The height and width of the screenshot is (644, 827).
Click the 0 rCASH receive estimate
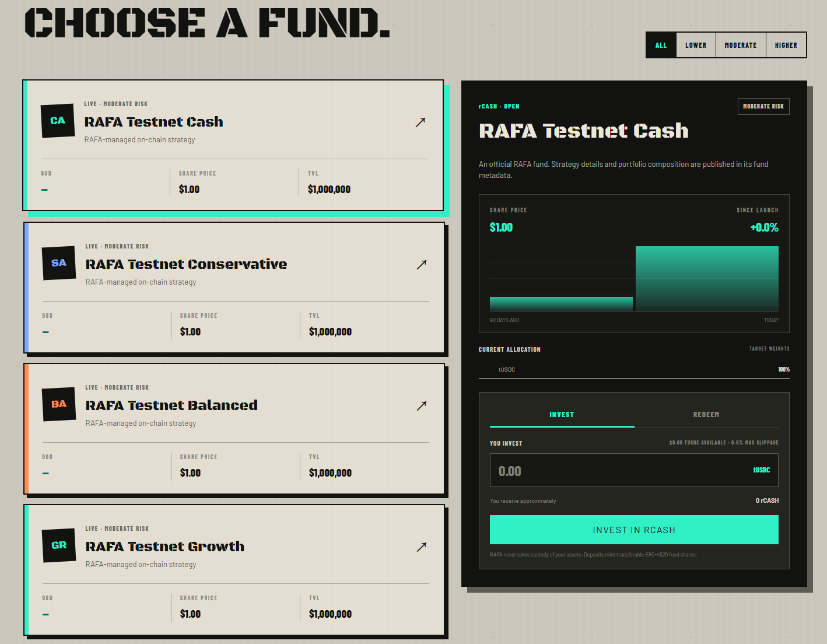[x=767, y=501]
